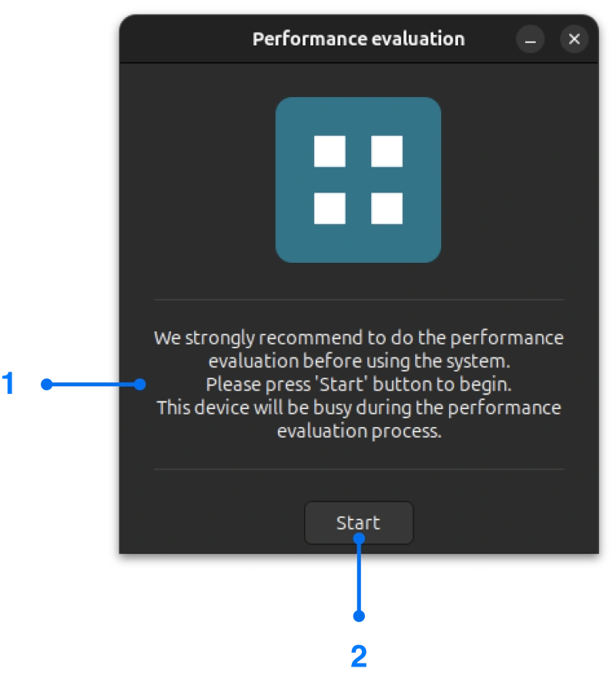Click the top-left white square in the app icon
Screen dimensions: 616x682
point(329,150)
